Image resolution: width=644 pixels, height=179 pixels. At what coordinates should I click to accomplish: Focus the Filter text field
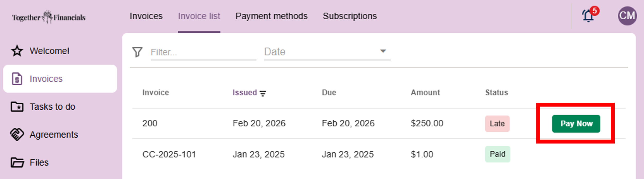203,52
